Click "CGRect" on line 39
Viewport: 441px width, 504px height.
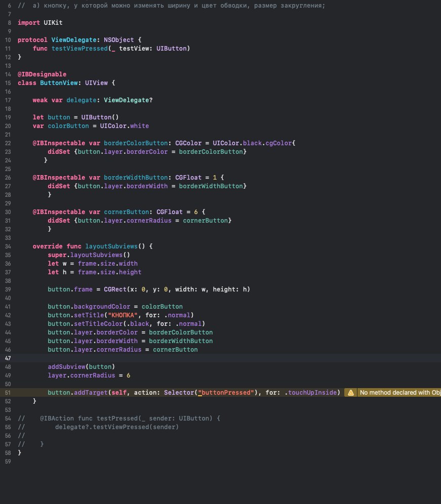tap(115, 289)
